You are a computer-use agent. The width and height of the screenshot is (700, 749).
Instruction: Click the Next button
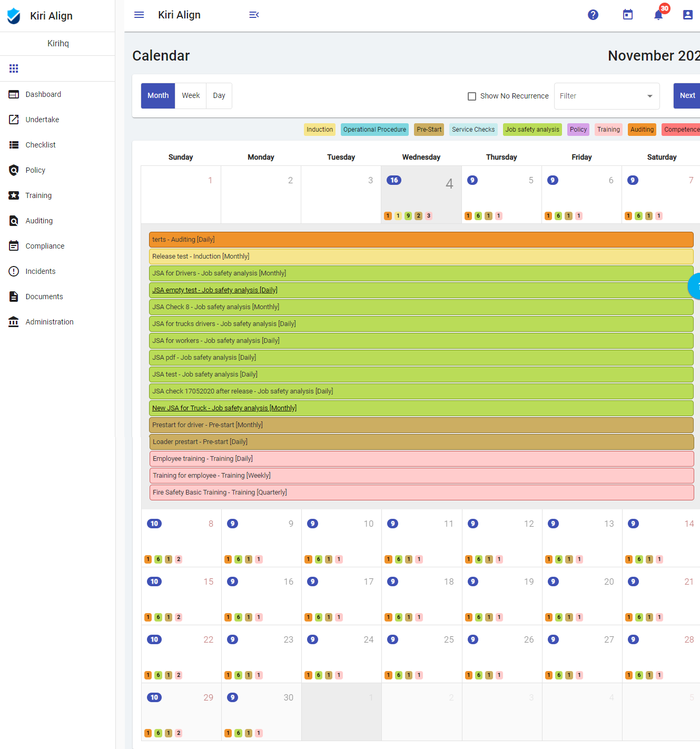click(x=687, y=95)
